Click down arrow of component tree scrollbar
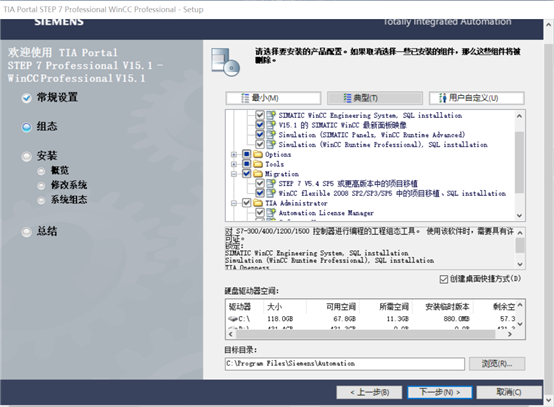Viewport: 554px width, 407px height. pyautogui.click(x=519, y=215)
